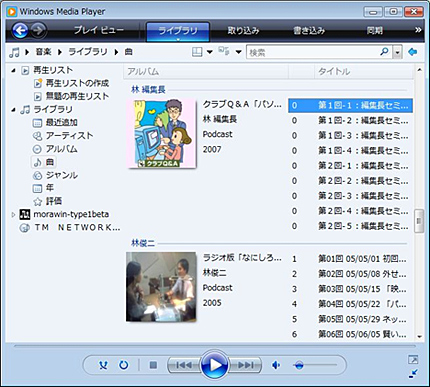
Task: Expand the arrow after ライブラリ in the breadcrumb
Action: pyautogui.click(x=116, y=52)
